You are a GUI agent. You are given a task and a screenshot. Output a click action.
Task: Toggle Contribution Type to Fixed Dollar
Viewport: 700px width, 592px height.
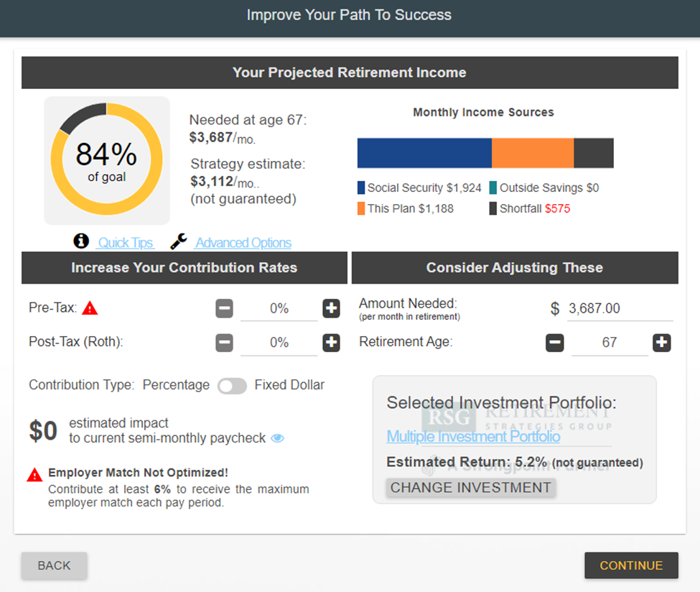232,386
